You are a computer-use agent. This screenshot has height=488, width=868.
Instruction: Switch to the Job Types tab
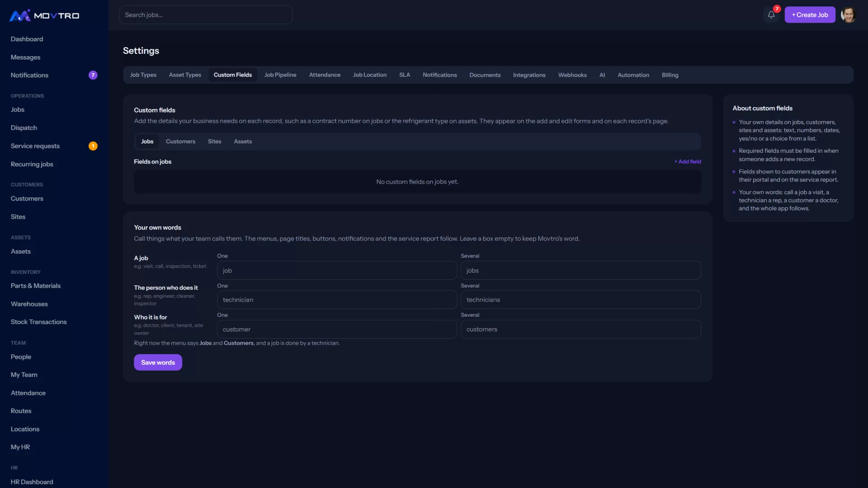point(143,75)
